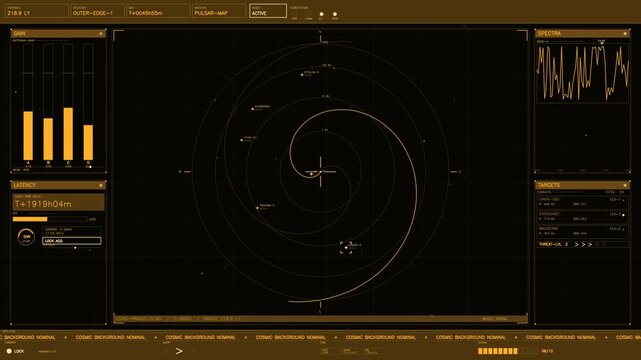This screenshot has height=360, width=641.
Task: Click the SNR circular gauge
Action: point(26,237)
